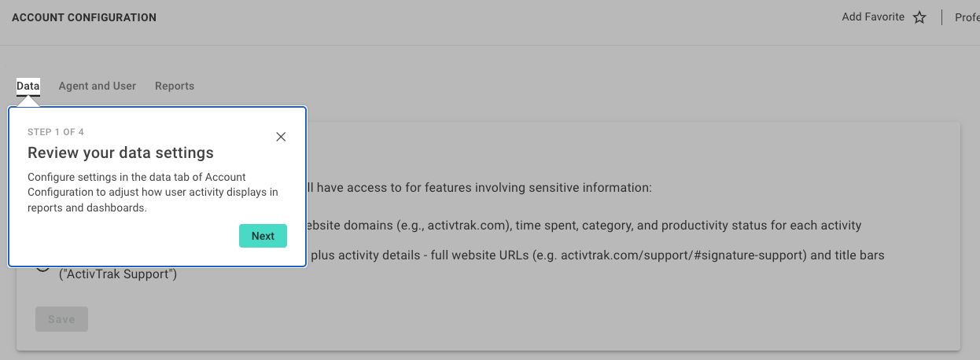The height and width of the screenshot is (360, 980).
Task: Advance the tour with the Next button
Action: (263, 236)
